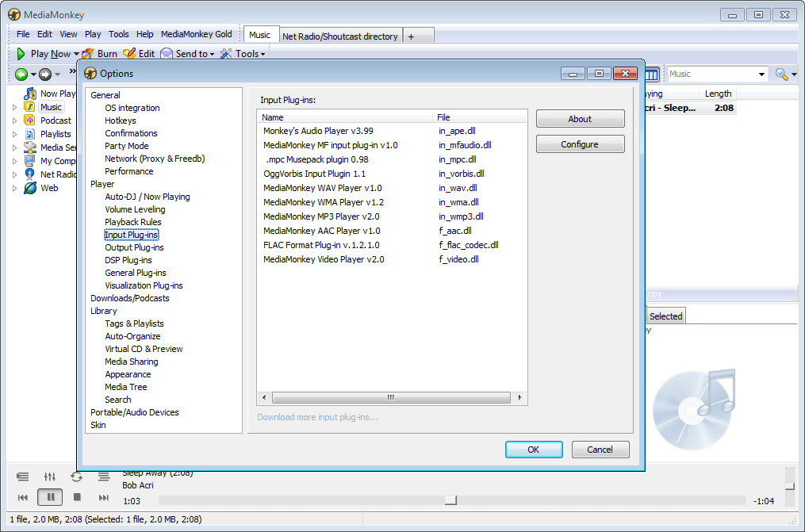Click the About button in Options
The height and width of the screenshot is (532, 805).
(580, 118)
